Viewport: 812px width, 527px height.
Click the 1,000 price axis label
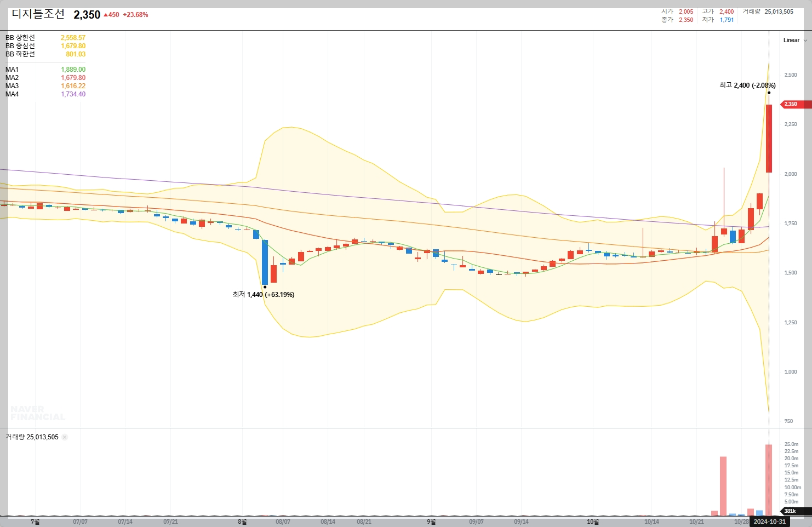pyautogui.click(x=791, y=372)
